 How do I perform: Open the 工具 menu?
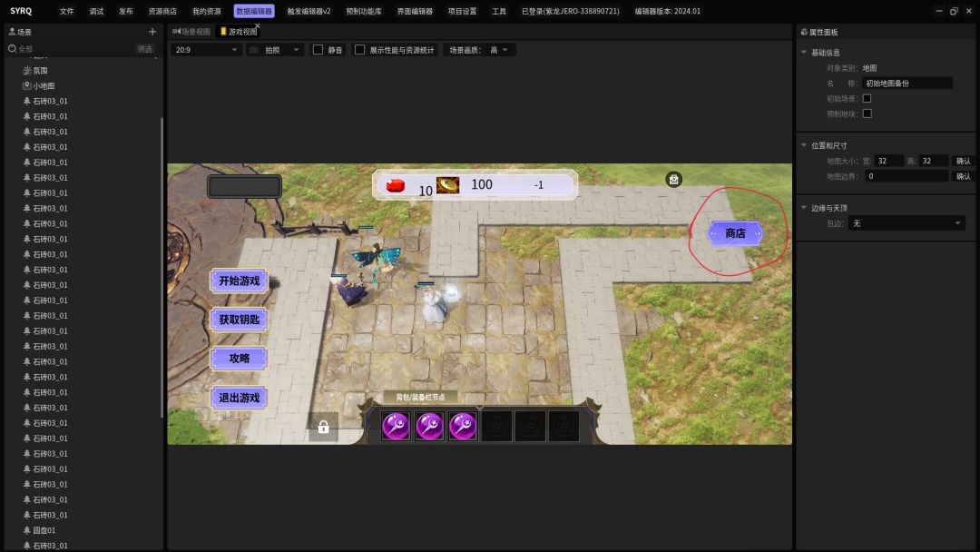(x=499, y=11)
